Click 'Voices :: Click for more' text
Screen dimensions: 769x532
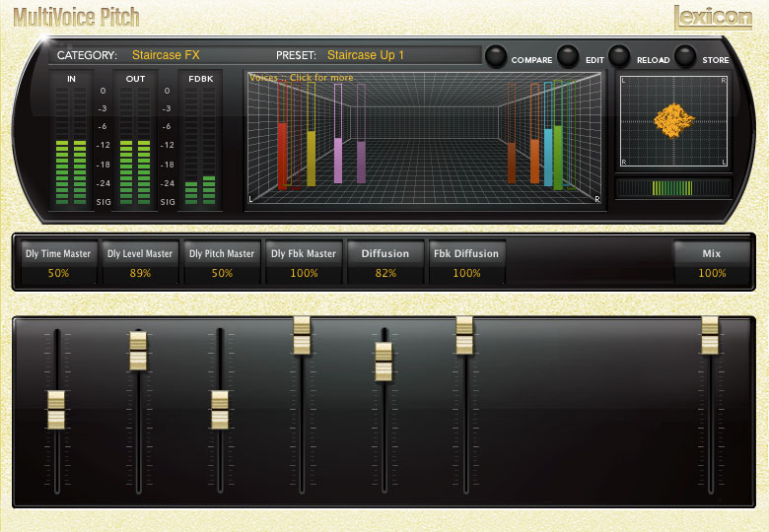[x=301, y=78]
